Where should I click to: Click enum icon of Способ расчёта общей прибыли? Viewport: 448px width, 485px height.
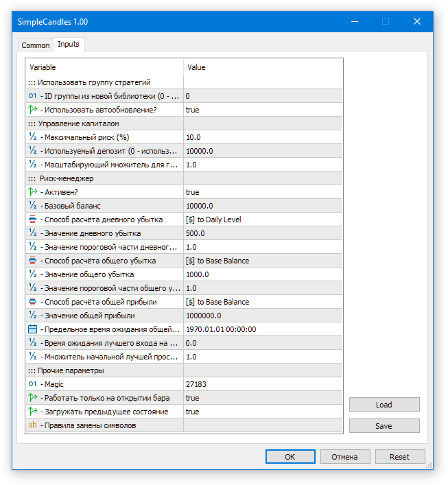pos(32,302)
